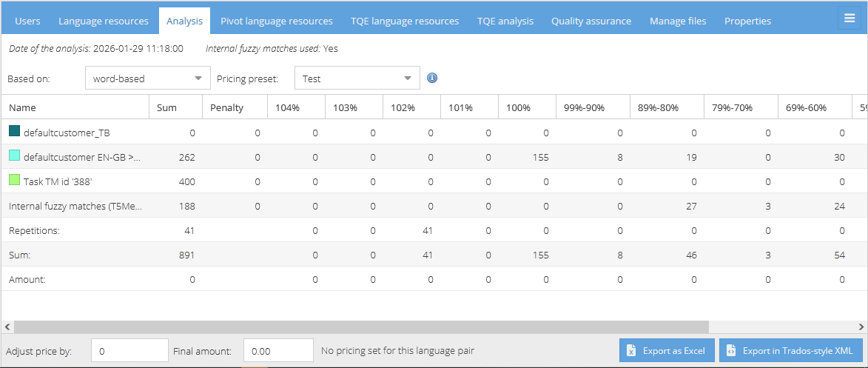
Task: Click the 104% column header
Action: (x=296, y=107)
